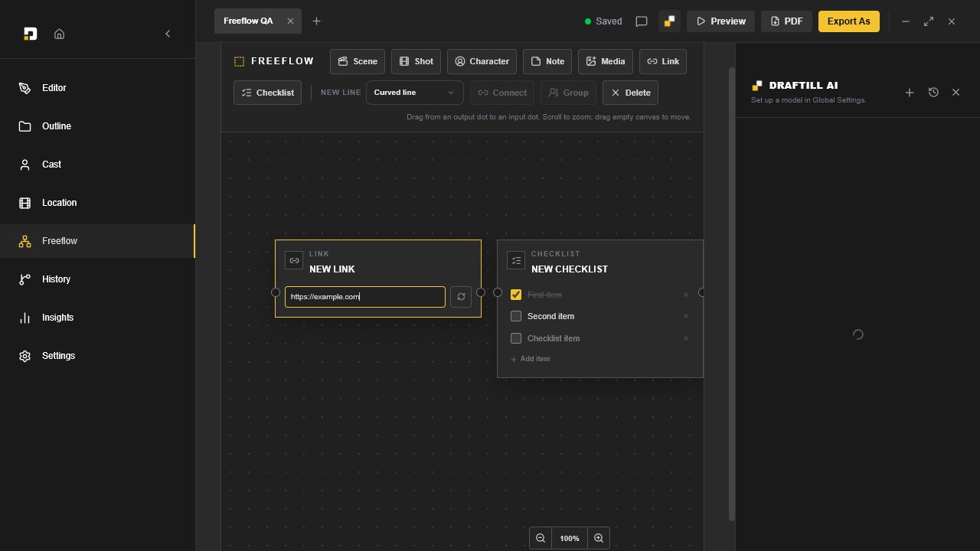Viewport: 980px width, 551px height.
Task: Remove Second item with its X
Action: (x=686, y=316)
